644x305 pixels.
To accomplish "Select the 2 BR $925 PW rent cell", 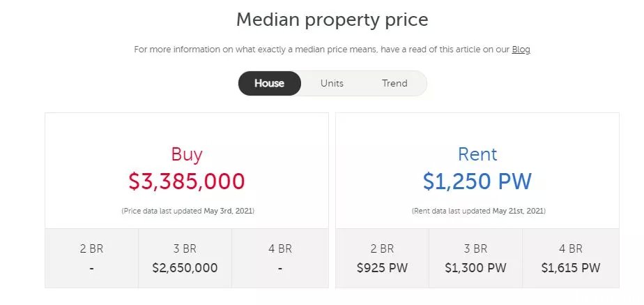I will coord(383,258).
